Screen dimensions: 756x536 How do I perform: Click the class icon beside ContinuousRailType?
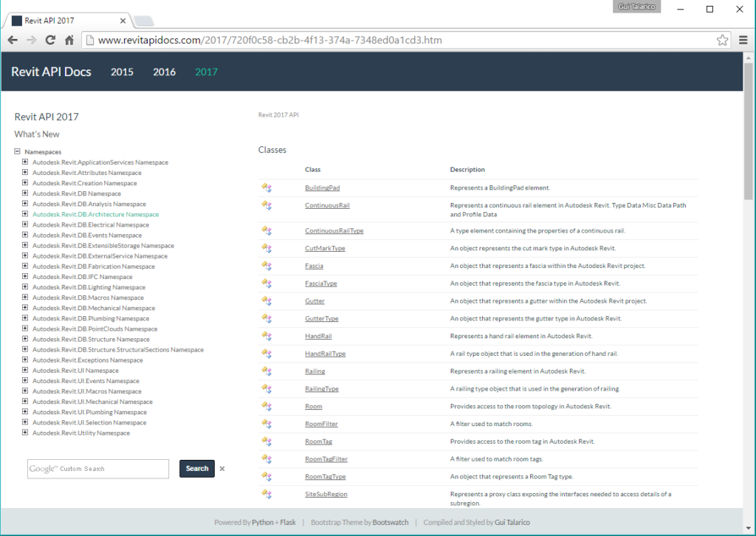coord(267,231)
